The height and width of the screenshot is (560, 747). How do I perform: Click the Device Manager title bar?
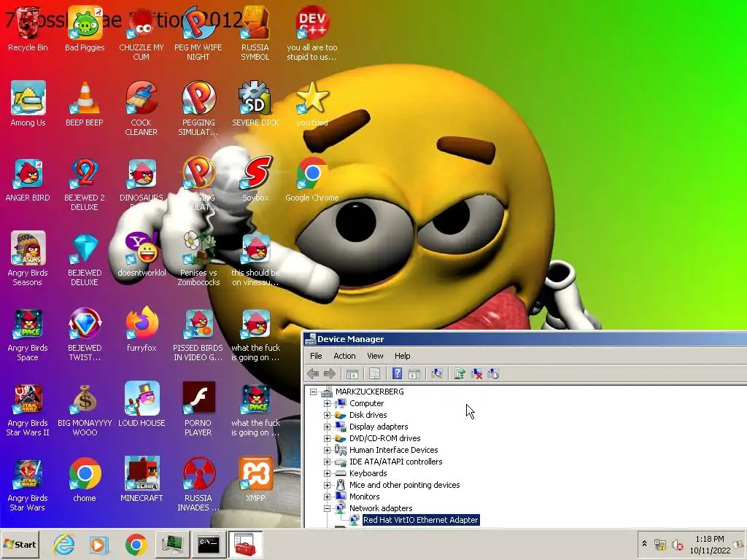coord(525,339)
